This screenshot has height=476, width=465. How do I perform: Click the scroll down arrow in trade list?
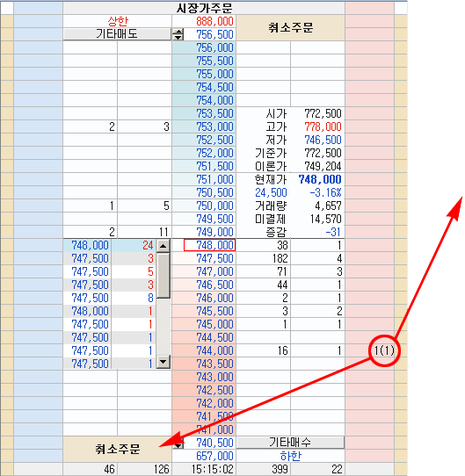tap(163, 362)
